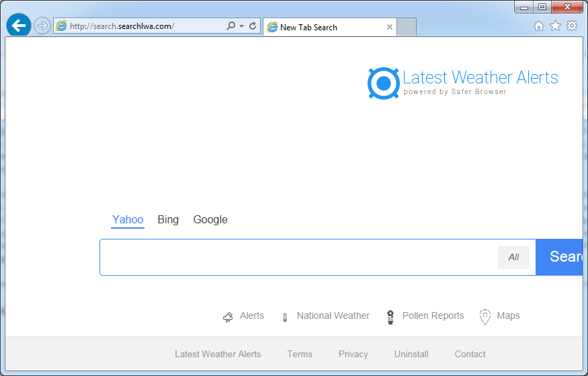
Task: Click the Latest Weather Alerts logo icon
Action: point(383,83)
